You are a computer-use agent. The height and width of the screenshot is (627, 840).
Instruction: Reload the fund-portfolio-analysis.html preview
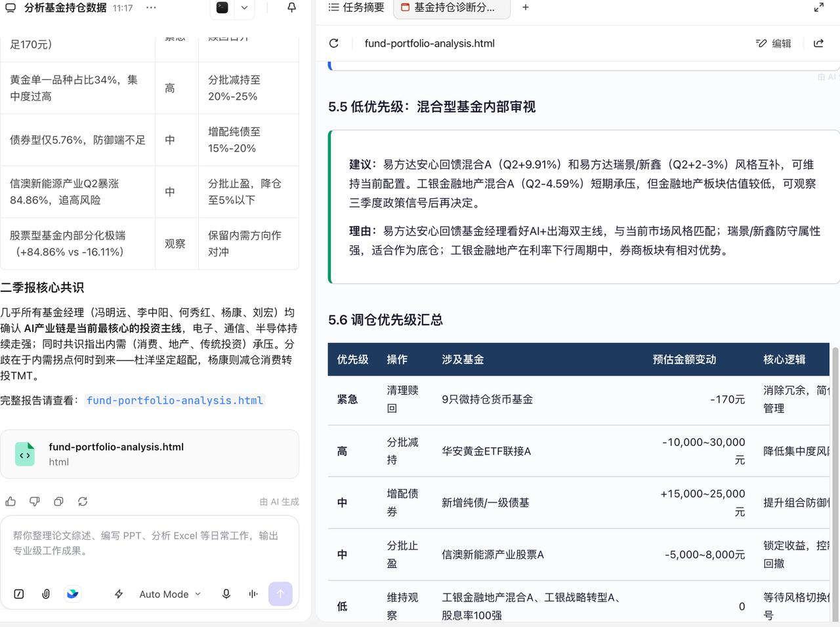tap(334, 43)
